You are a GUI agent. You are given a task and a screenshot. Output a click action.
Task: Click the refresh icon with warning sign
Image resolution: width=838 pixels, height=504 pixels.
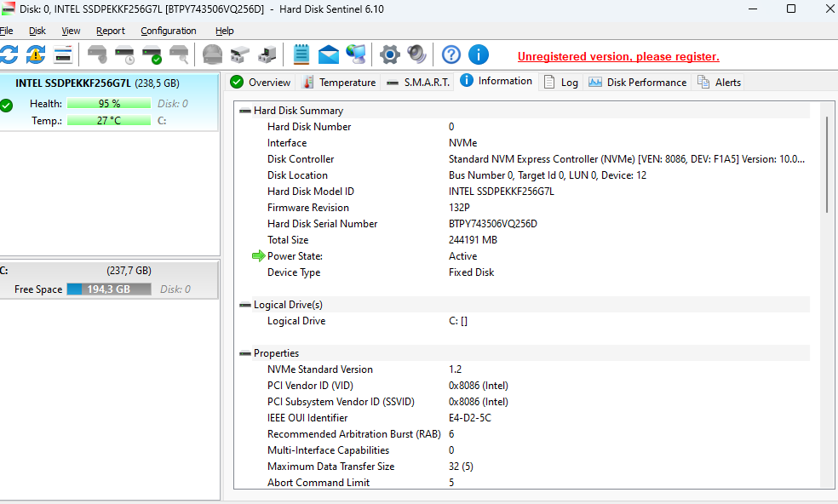pyautogui.click(x=36, y=55)
